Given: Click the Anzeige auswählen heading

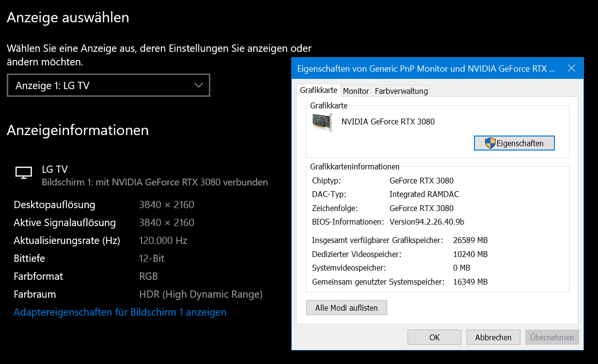Looking at the screenshot, I should [x=68, y=17].
